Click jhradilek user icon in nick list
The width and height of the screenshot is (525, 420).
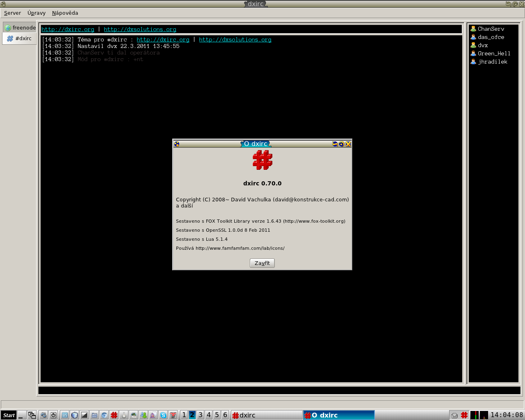473,62
